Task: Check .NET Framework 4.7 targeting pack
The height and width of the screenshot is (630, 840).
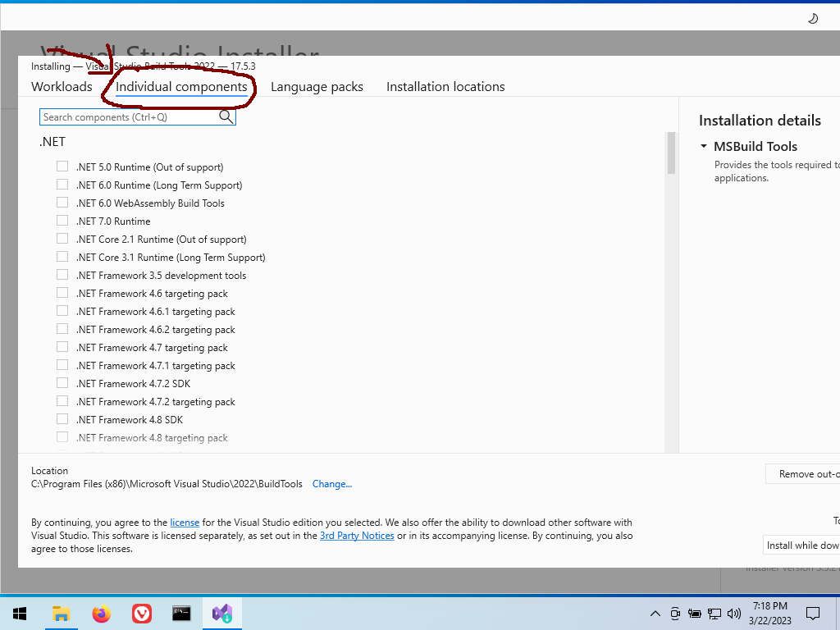Action: 62,347
